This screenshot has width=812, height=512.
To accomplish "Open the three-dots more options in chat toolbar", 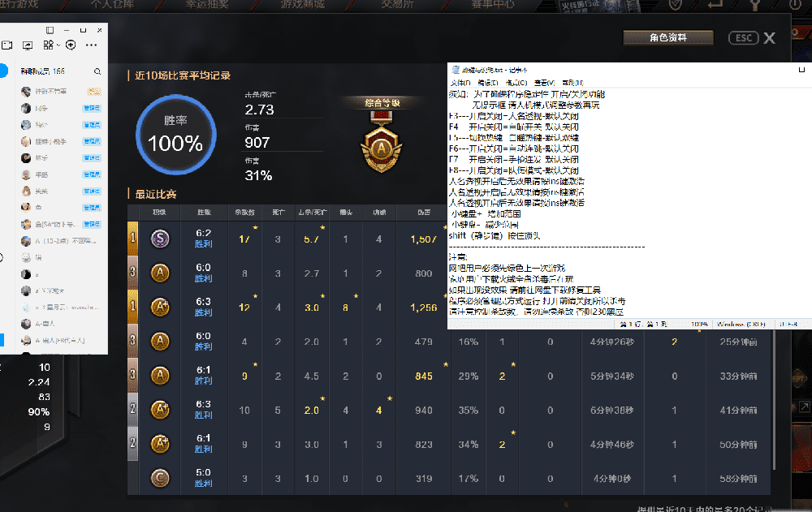I will (x=91, y=45).
